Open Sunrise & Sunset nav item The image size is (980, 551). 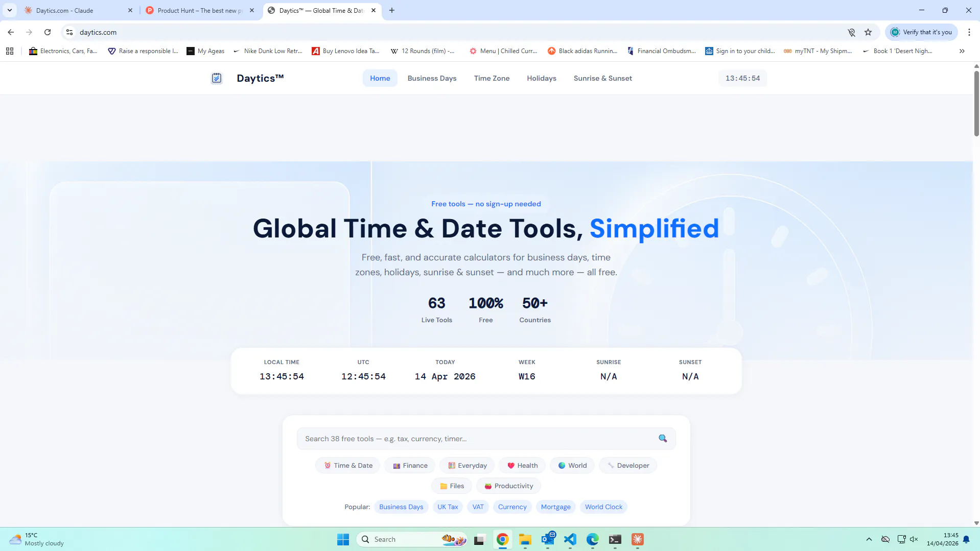tap(603, 78)
